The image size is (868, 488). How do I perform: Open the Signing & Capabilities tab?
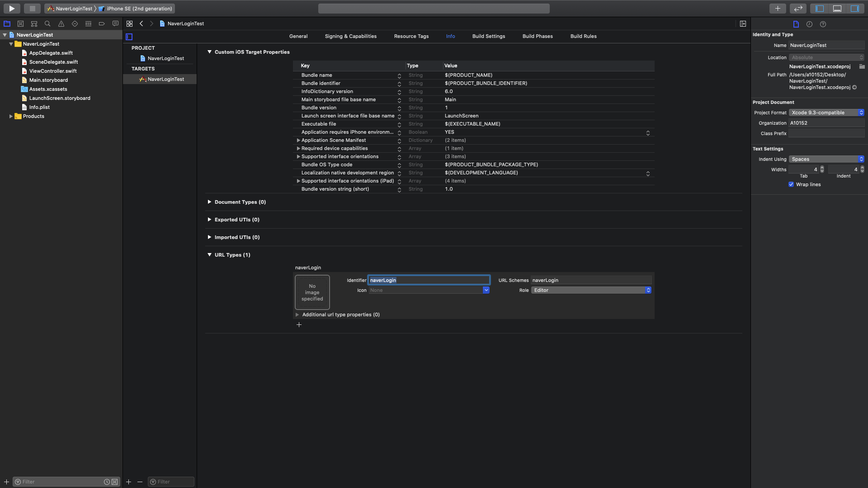click(x=350, y=36)
